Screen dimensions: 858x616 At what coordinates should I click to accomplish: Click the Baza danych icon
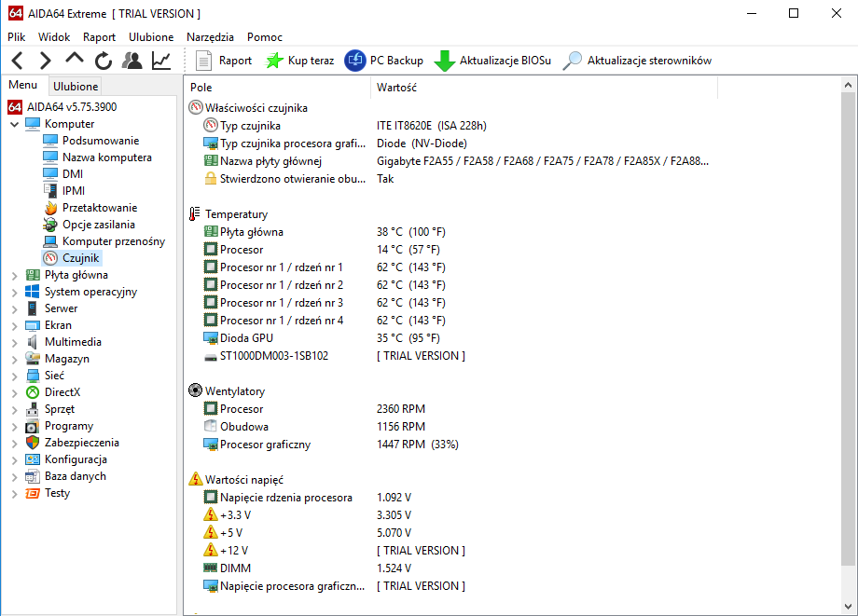pyautogui.click(x=33, y=476)
